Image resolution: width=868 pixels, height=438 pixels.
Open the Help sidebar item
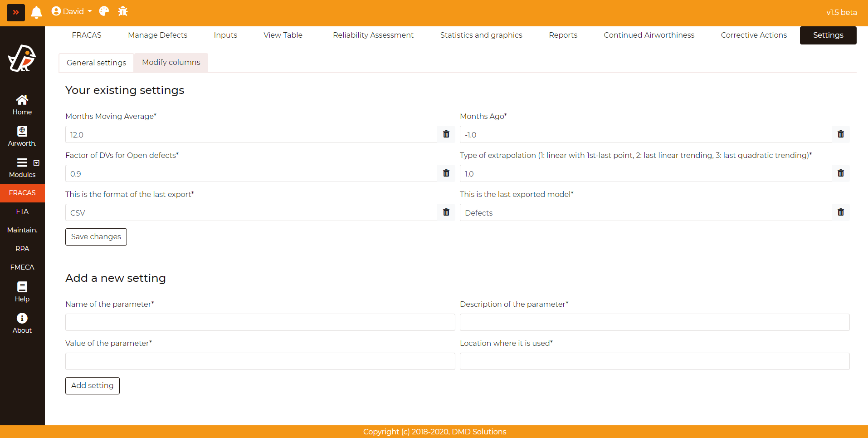[x=22, y=292]
